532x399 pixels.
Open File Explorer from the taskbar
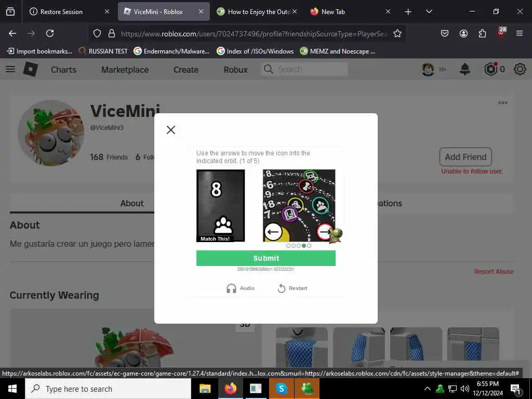click(205, 389)
